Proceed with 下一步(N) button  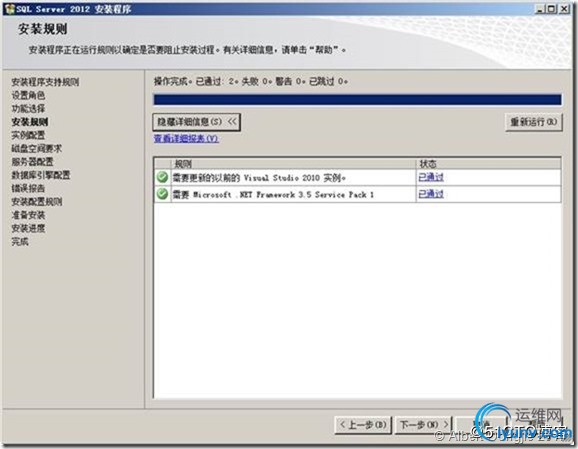point(424,425)
